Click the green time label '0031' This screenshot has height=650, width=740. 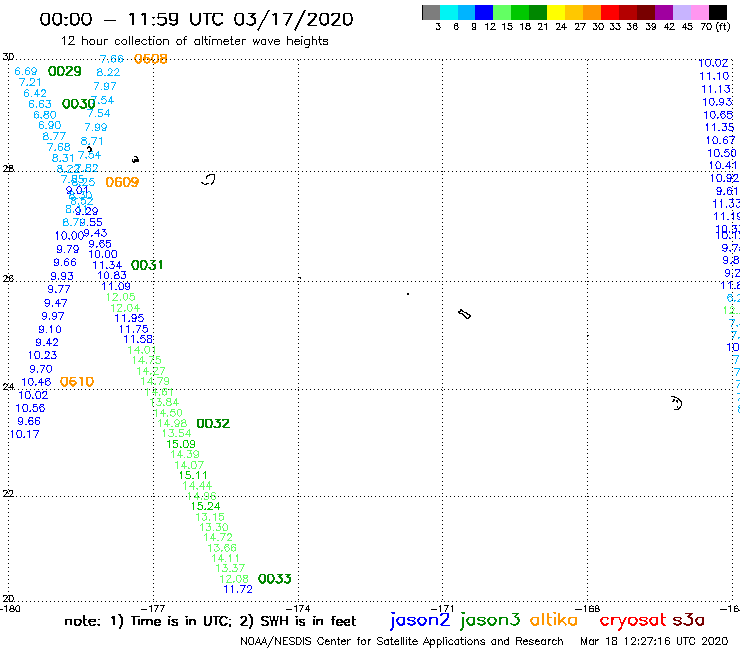tap(147, 265)
